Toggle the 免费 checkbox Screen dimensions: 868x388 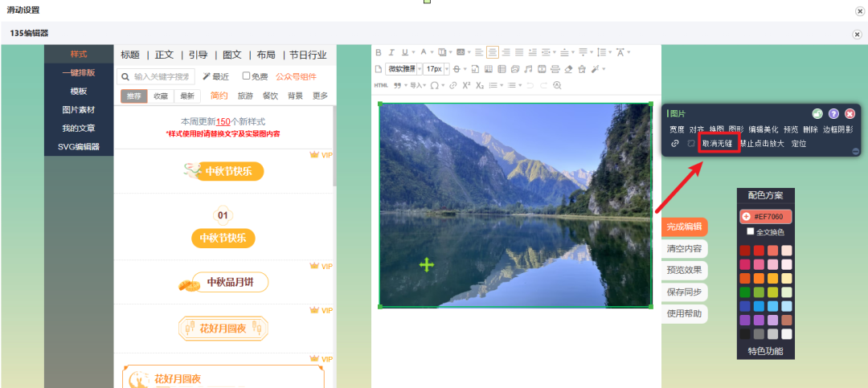pyautogui.click(x=247, y=76)
